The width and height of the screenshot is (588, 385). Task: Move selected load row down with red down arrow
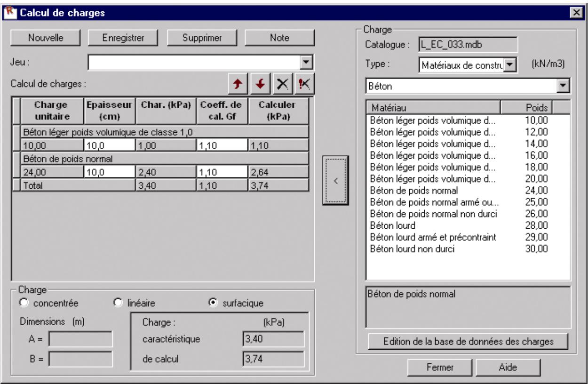pos(260,83)
